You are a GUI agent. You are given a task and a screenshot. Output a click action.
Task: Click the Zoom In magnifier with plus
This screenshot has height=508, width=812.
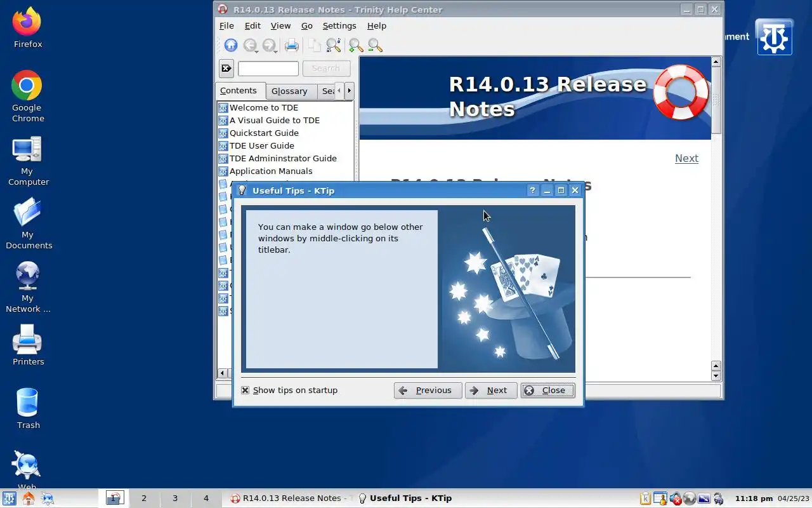coord(356,45)
